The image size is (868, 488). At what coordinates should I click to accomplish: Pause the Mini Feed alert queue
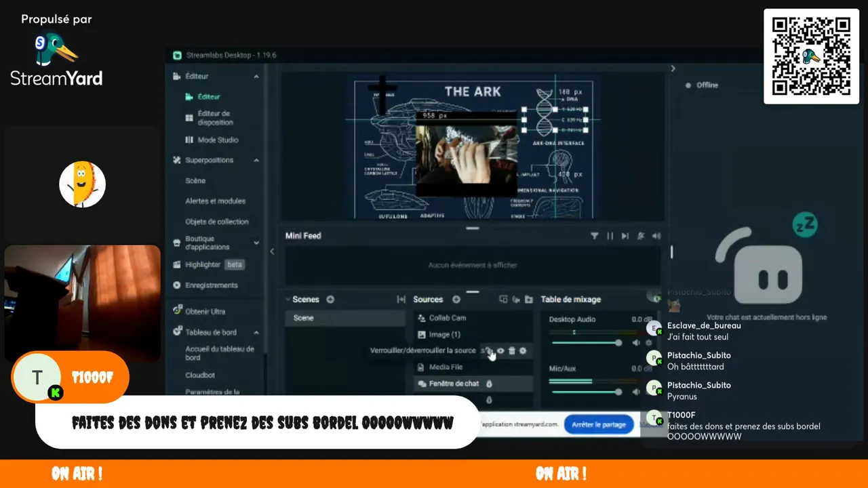coord(610,236)
